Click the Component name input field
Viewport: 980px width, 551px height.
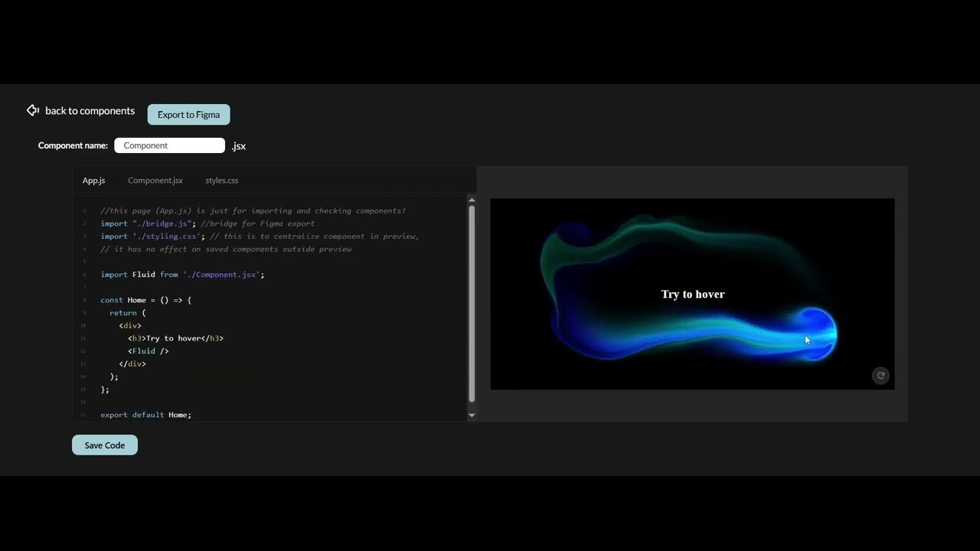169,145
